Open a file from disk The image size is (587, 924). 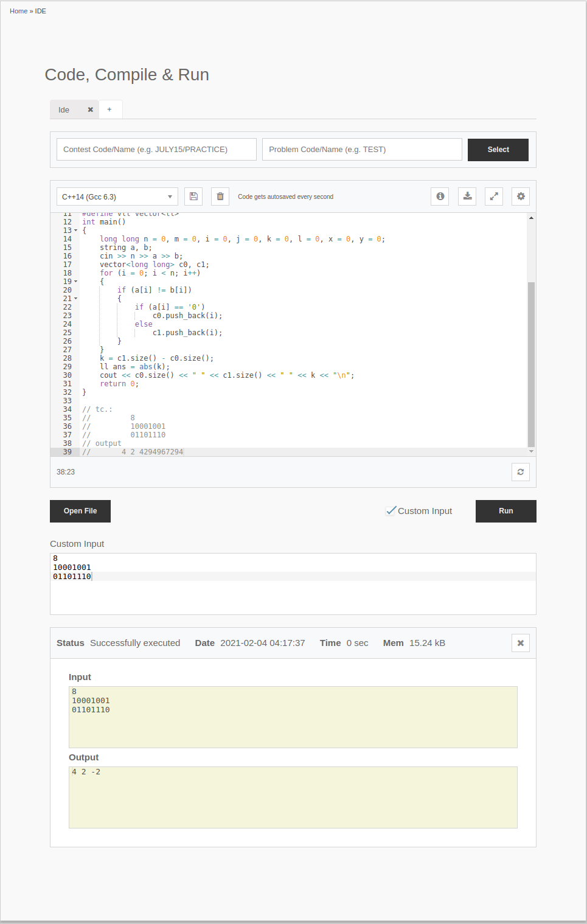pos(80,511)
